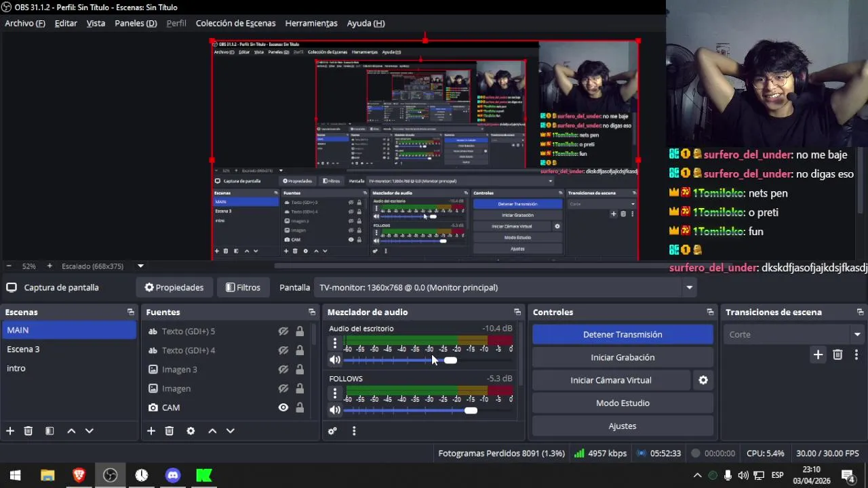Viewport: 868px width, 488px height.
Task: Open advanced audio properties gear icon
Action: 332,431
